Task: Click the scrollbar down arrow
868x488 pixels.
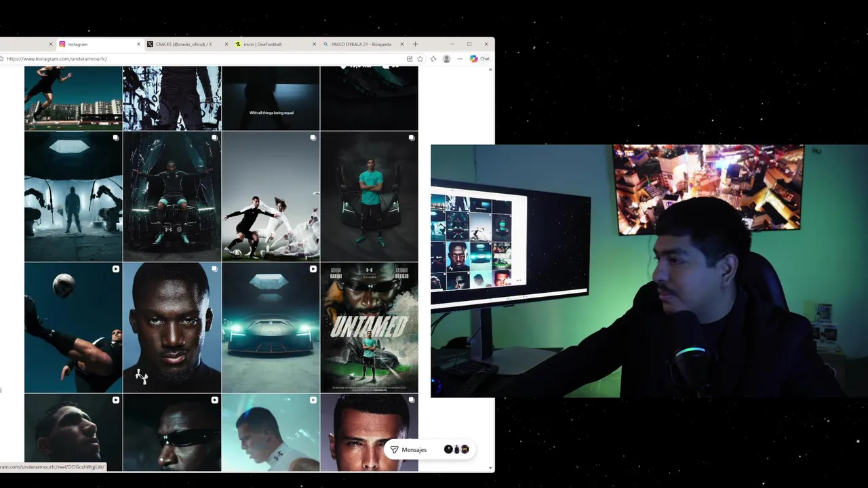Action: tap(491, 468)
